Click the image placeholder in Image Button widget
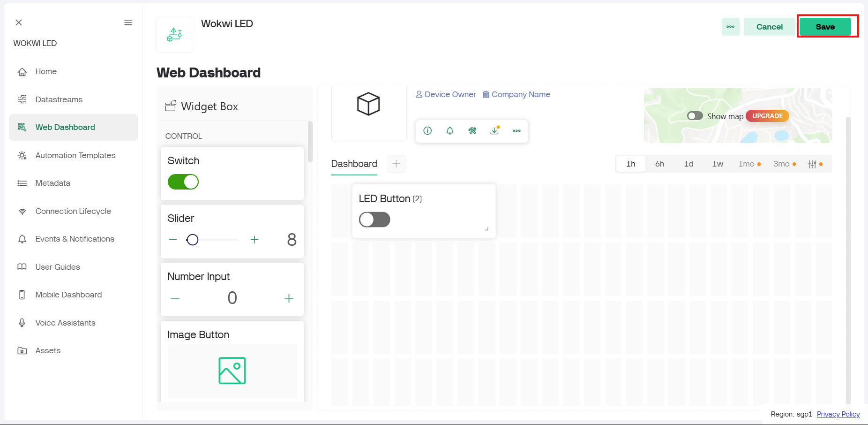Viewport: 868px width, 425px height. coord(232,371)
